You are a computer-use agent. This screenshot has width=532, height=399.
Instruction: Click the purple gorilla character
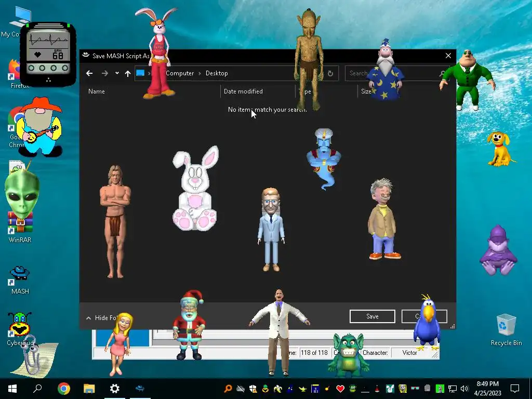pos(498,250)
